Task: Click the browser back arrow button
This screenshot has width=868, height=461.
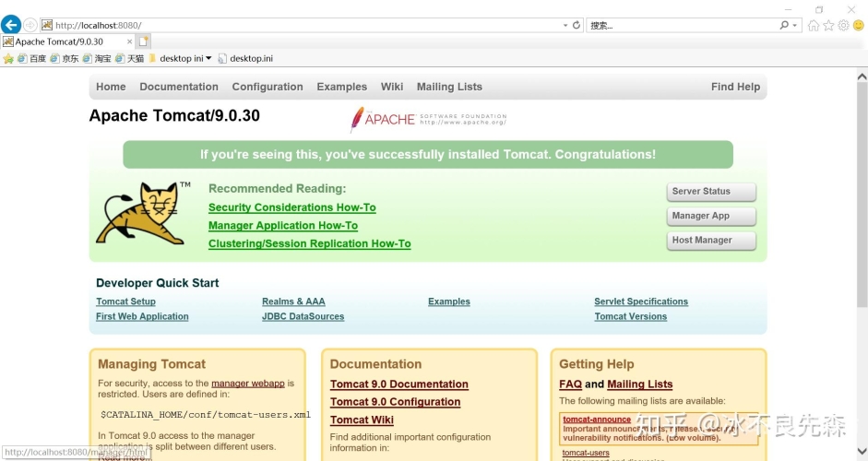Action: (11, 25)
